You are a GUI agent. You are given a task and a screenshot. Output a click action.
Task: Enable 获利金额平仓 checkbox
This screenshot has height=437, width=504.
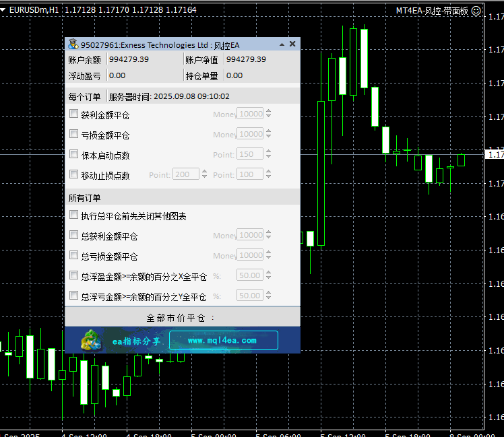tap(74, 114)
